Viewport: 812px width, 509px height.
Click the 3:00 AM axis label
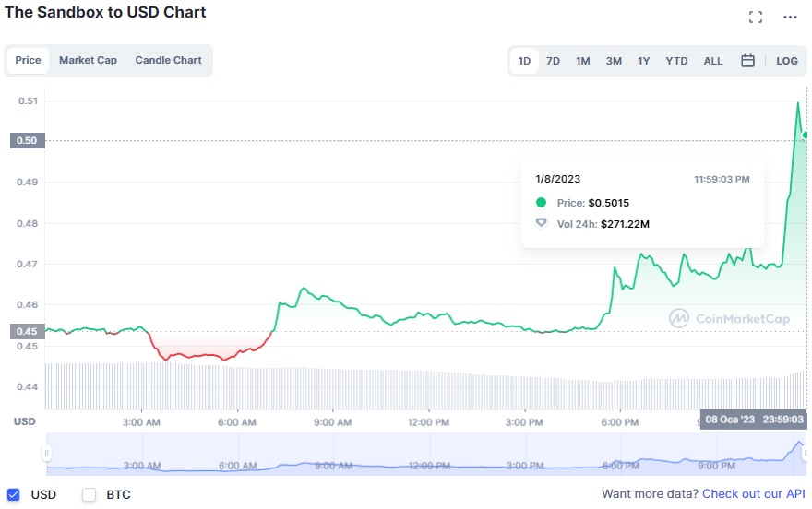[x=141, y=422]
